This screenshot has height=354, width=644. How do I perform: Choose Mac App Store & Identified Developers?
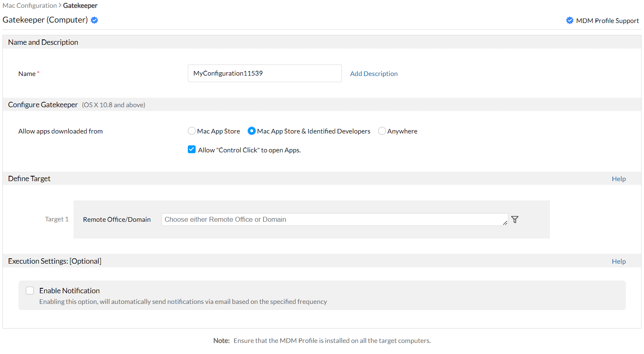pos(252,131)
